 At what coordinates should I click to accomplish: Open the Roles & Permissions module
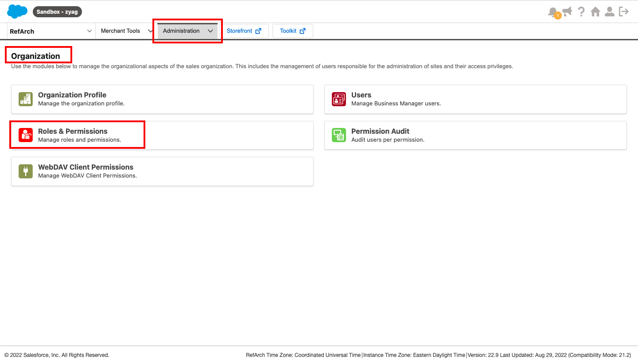tap(73, 132)
